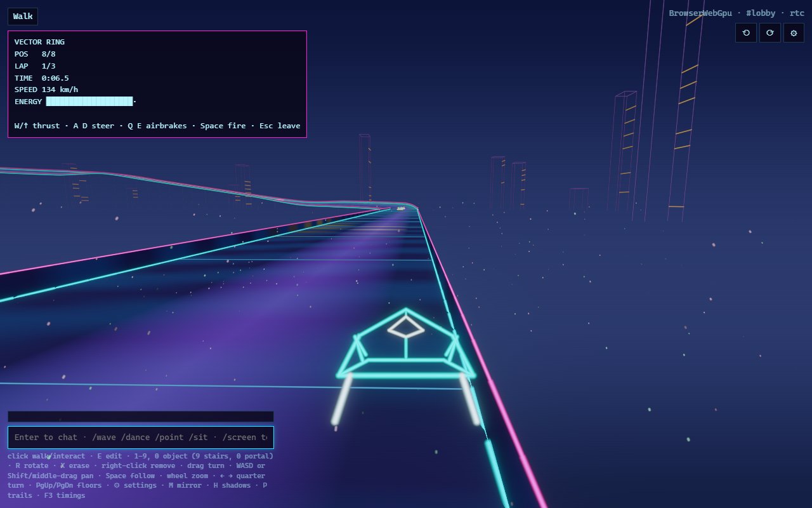
Task: Click the POS 8/8 readout
Action: click(x=35, y=54)
